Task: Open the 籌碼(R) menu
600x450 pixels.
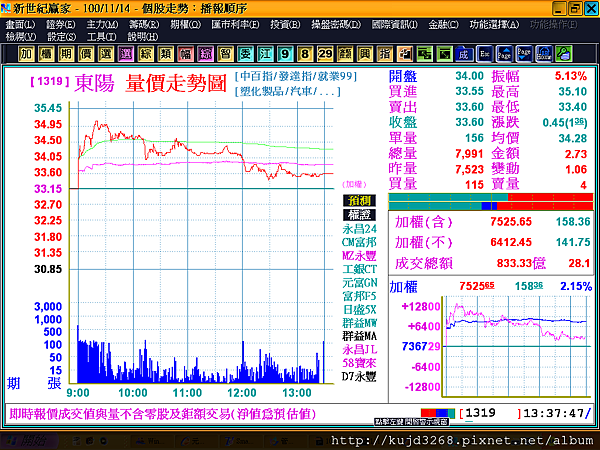Action: click(x=144, y=24)
